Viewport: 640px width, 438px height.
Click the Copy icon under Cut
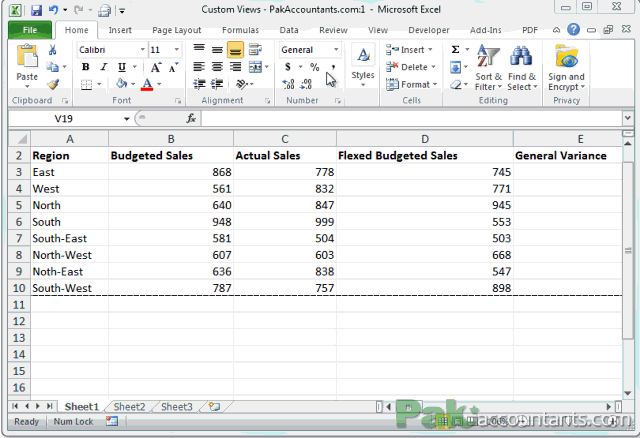tap(52, 67)
